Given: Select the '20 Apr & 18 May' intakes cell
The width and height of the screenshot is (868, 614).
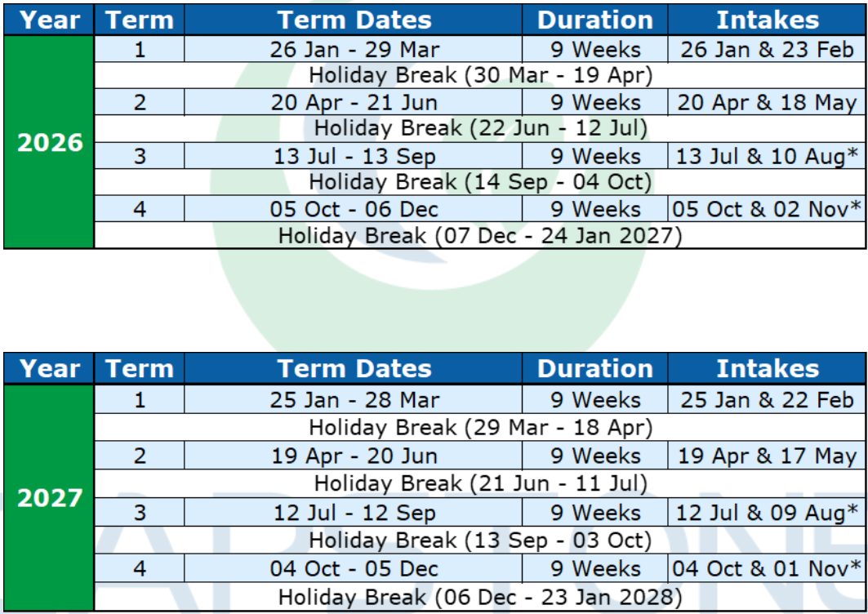Looking at the screenshot, I should (767, 103).
